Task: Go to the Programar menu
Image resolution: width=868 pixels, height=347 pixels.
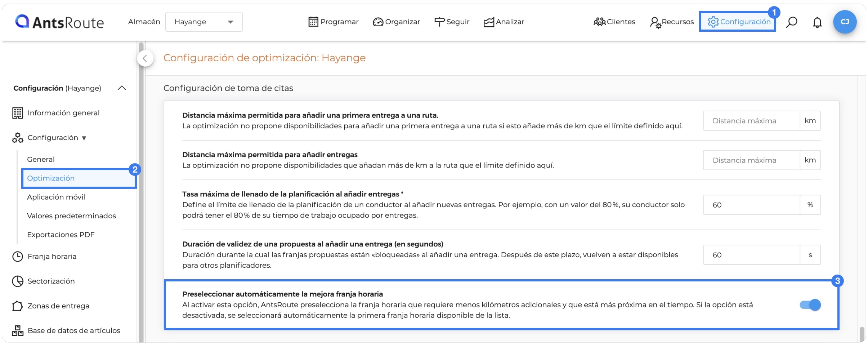Action: 334,22
